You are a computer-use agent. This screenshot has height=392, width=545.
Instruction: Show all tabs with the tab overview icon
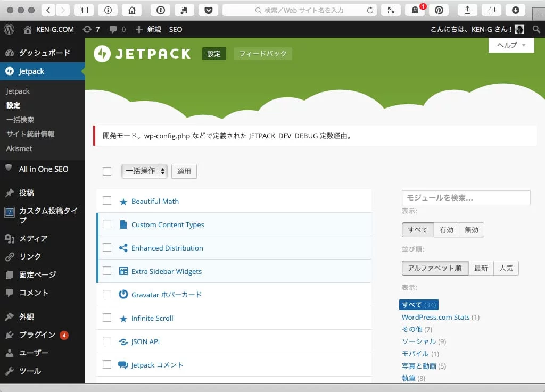point(491,10)
